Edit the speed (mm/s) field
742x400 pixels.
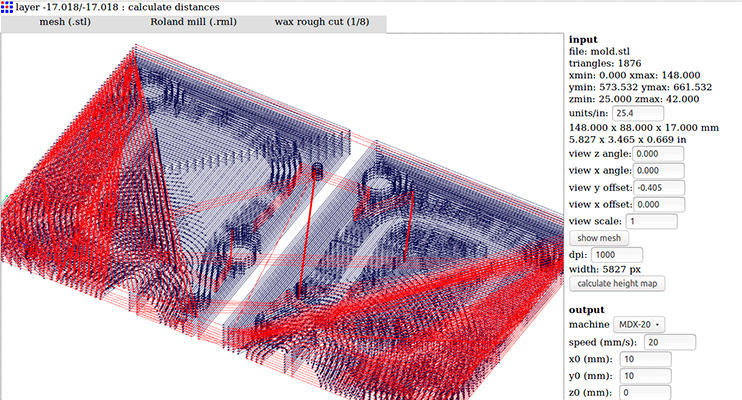[670, 342]
